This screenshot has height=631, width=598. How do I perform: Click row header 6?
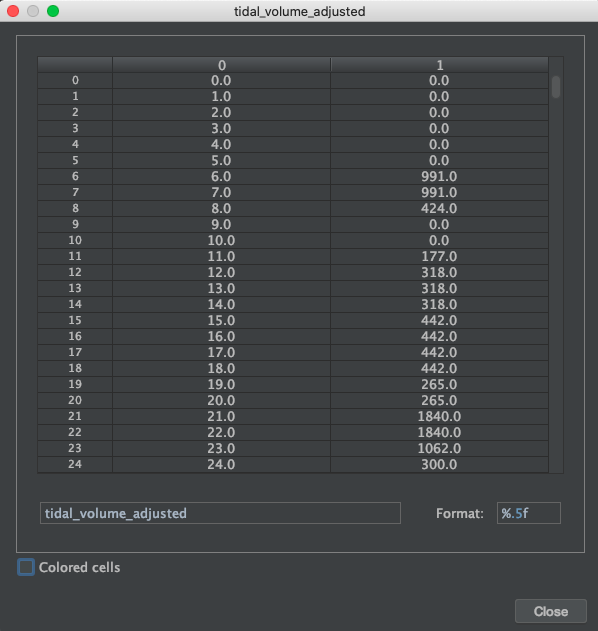pyautogui.click(x=75, y=176)
